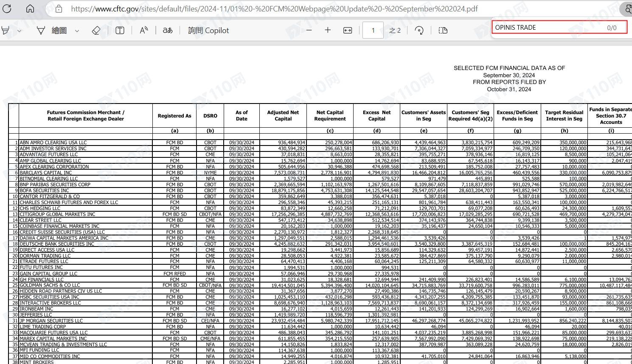The width and height of the screenshot is (632, 364).
Task: Click the find box containing OPINIS TRADE
Action: tap(548, 28)
